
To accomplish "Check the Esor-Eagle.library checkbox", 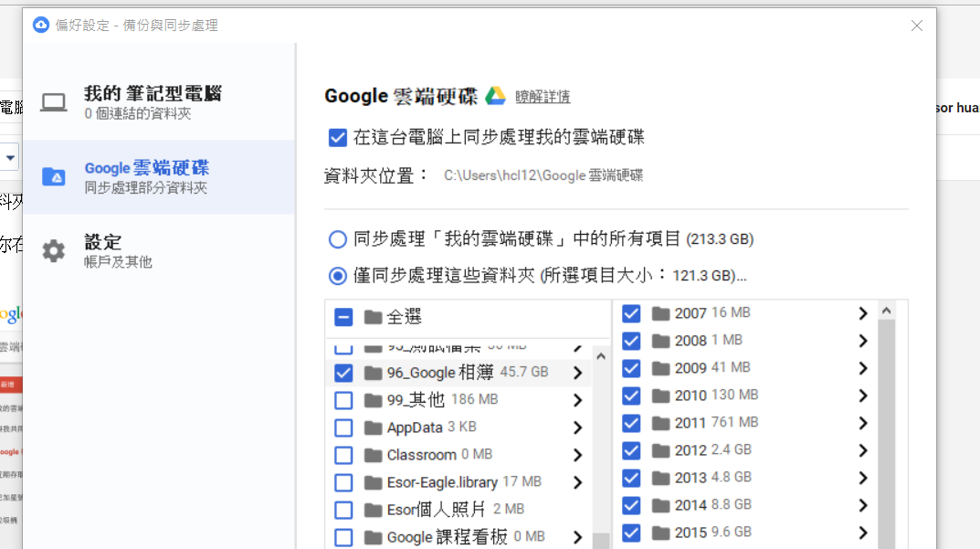I will pyautogui.click(x=343, y=482).
